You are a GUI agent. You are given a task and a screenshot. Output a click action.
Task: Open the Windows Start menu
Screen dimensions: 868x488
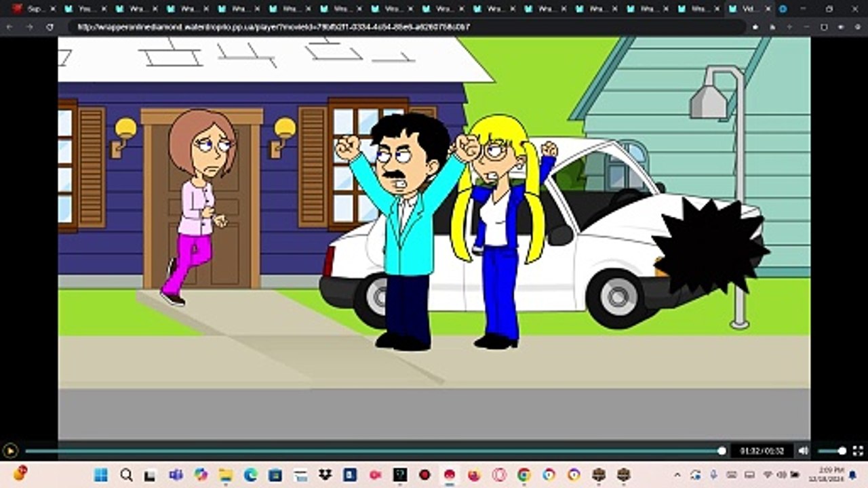pyautogui.click(x=100, y=474)
